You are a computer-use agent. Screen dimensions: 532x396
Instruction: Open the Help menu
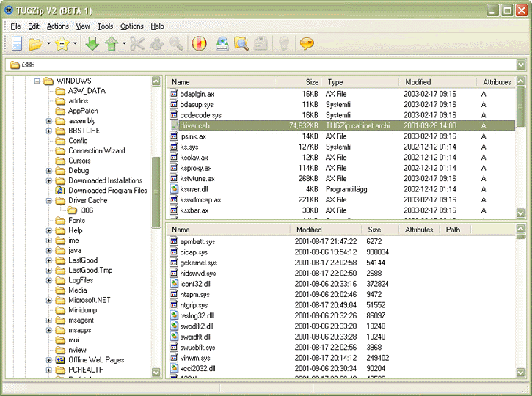click(158, 26)
